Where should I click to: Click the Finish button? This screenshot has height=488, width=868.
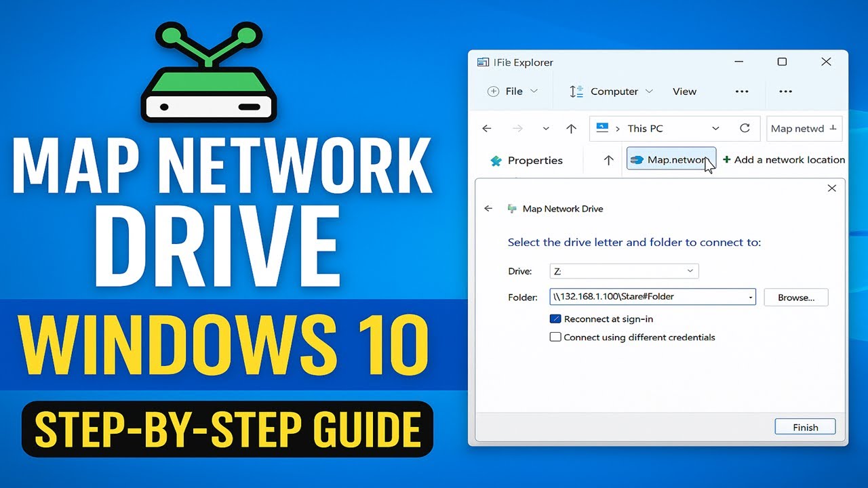click(805, 427)
